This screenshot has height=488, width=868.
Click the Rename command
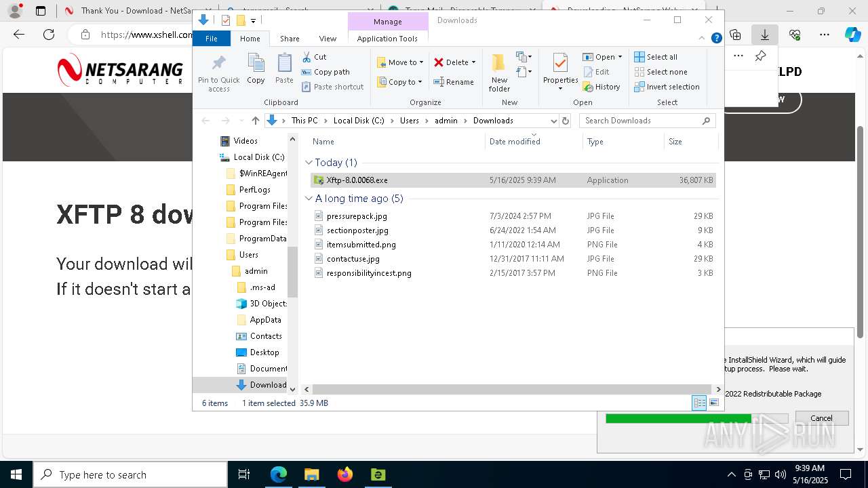point(454,82)
